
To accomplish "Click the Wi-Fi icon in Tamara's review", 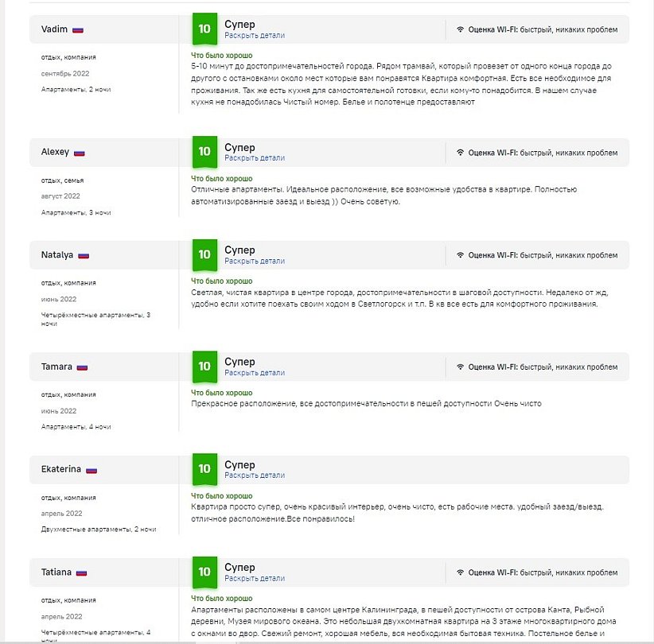I will 460,367.
